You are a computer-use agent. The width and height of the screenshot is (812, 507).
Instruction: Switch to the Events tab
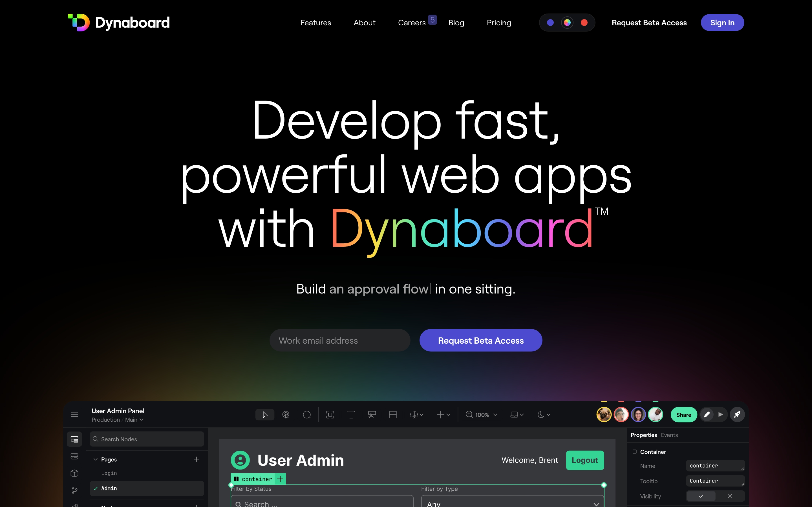pos(669,435)
